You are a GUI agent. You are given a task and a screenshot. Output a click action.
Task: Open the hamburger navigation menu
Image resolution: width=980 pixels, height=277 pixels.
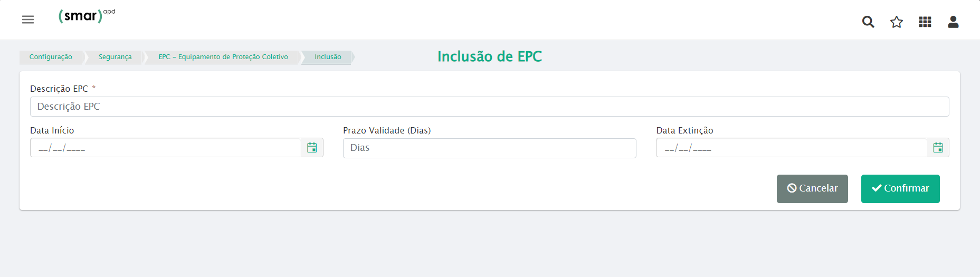click(28, 20)
